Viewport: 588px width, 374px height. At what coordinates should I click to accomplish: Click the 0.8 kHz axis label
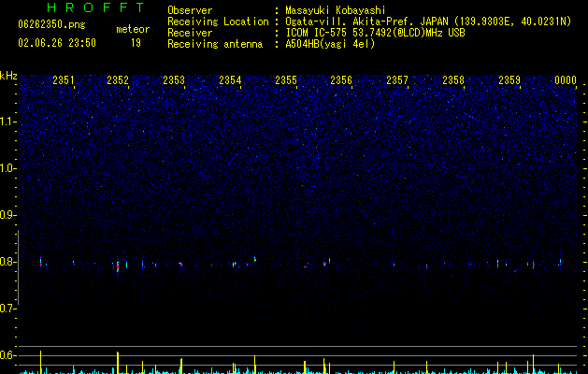7,262
